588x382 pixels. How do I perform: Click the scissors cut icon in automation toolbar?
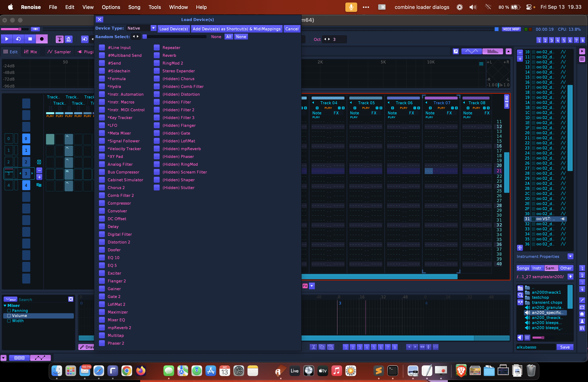tap(313, 347)
